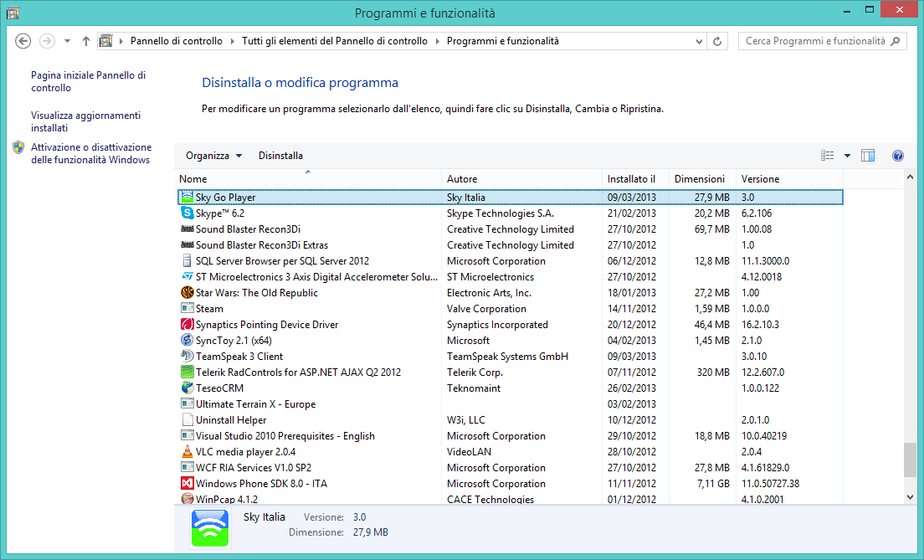
Task: Click the W3i, LLC author cell
Action: (x=465, y=420)
